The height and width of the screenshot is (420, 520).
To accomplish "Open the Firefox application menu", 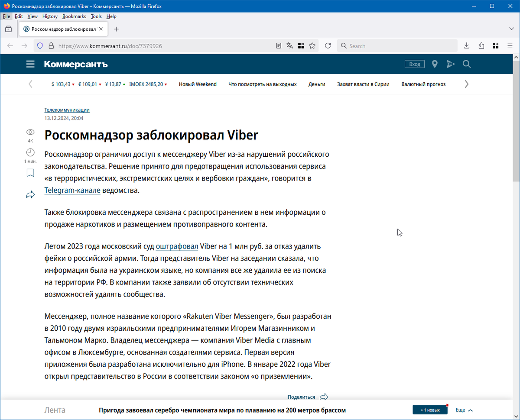I will point(510,45).
